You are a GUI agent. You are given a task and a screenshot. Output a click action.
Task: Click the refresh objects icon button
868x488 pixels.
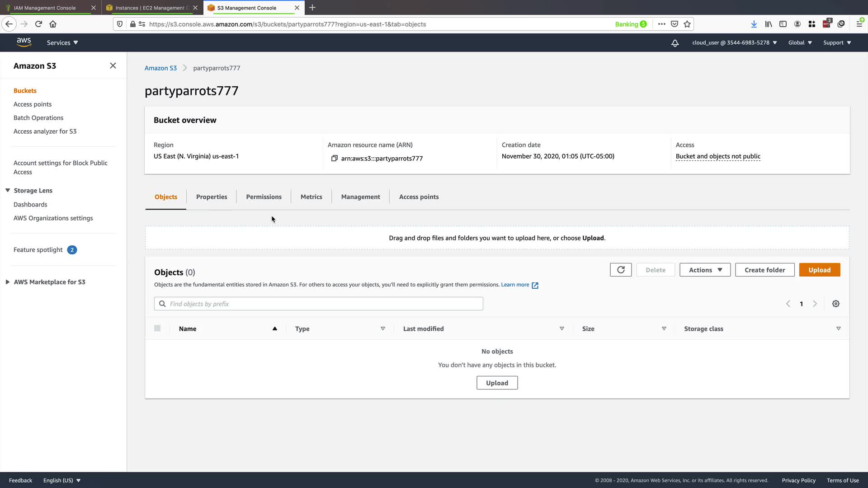coord(621,270)
